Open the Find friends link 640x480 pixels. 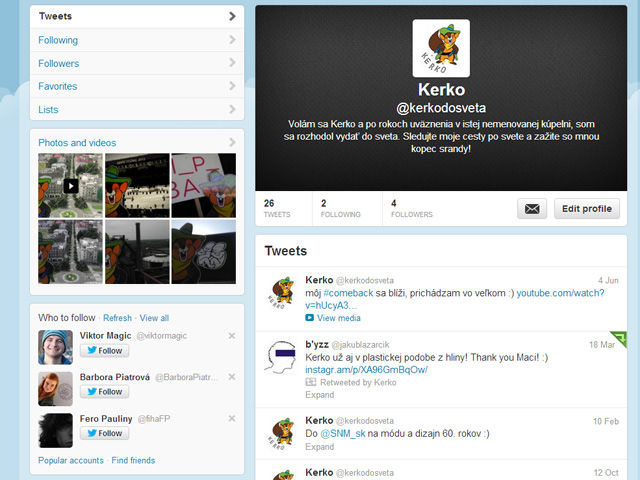click(133, 460)
